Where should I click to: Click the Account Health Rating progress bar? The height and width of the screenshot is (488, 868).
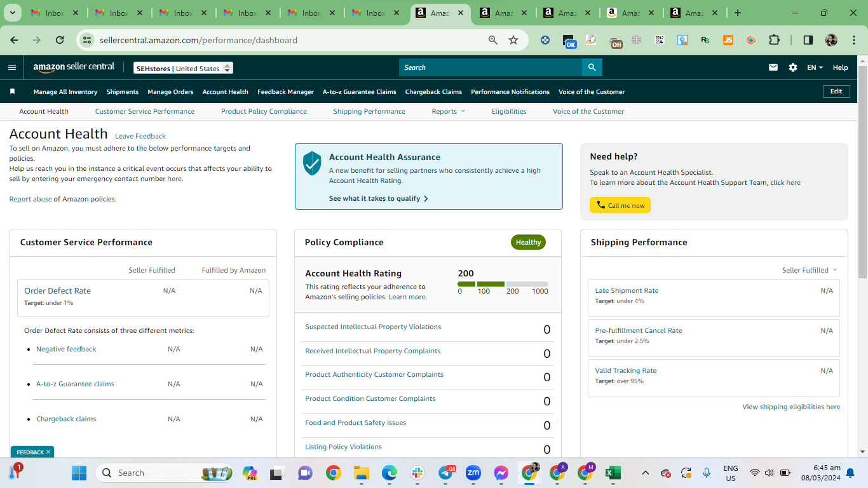(x=503, y=284)
